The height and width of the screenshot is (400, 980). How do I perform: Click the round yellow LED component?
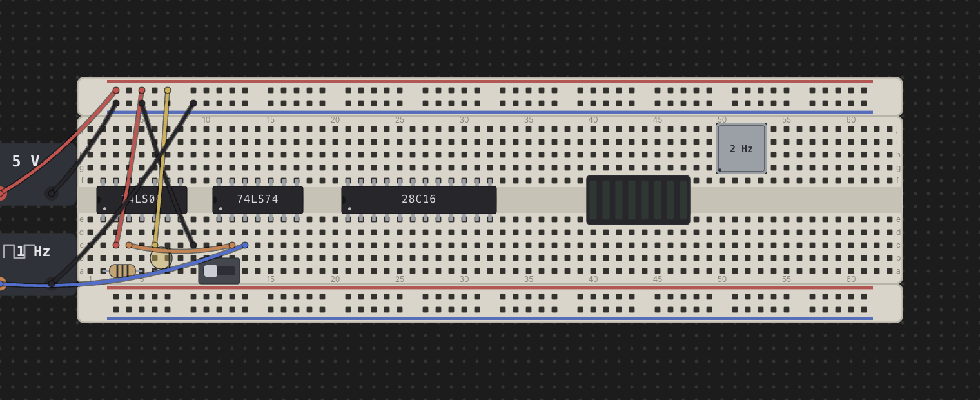(x=161, y=258)
